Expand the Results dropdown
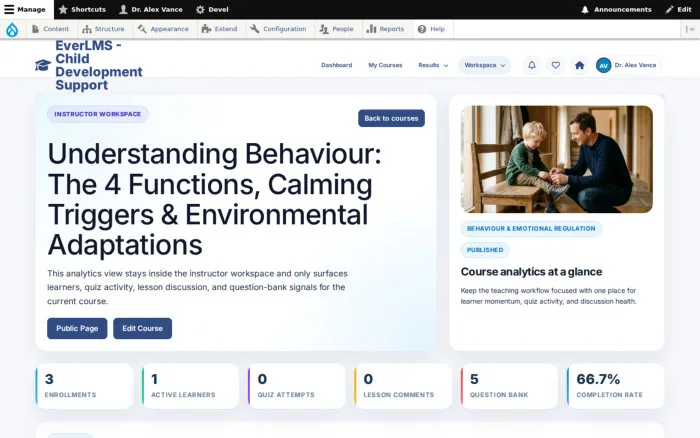The height and width of the screenshot is (438, 700). 433,65
